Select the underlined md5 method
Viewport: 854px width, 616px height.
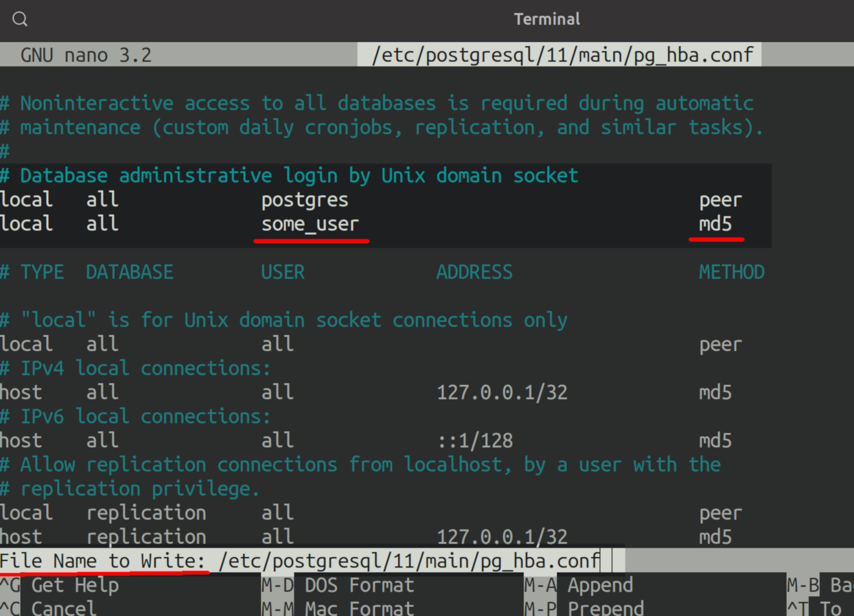point(715,224)
